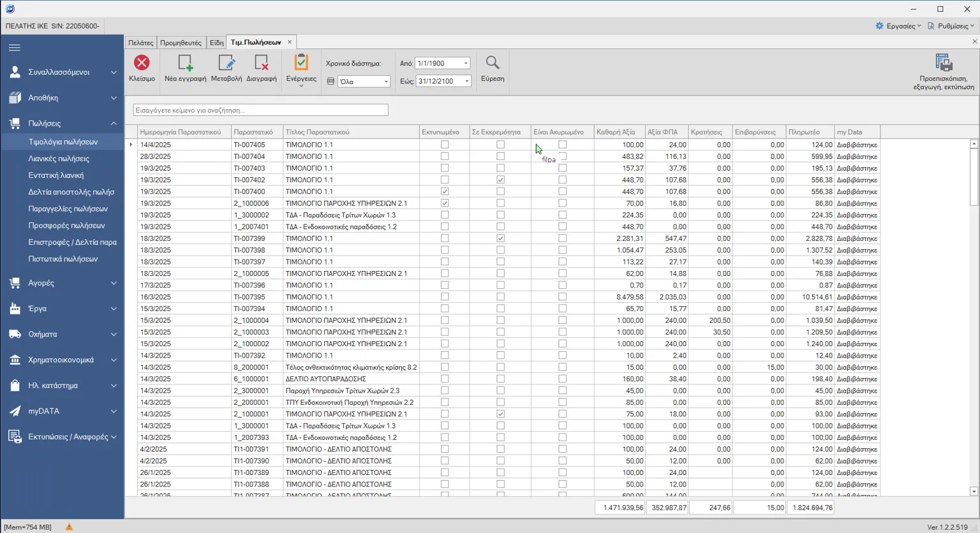Screen dimensions: 980x533
Task: Click the Έργα factory icon
Action: pos(15,309)
